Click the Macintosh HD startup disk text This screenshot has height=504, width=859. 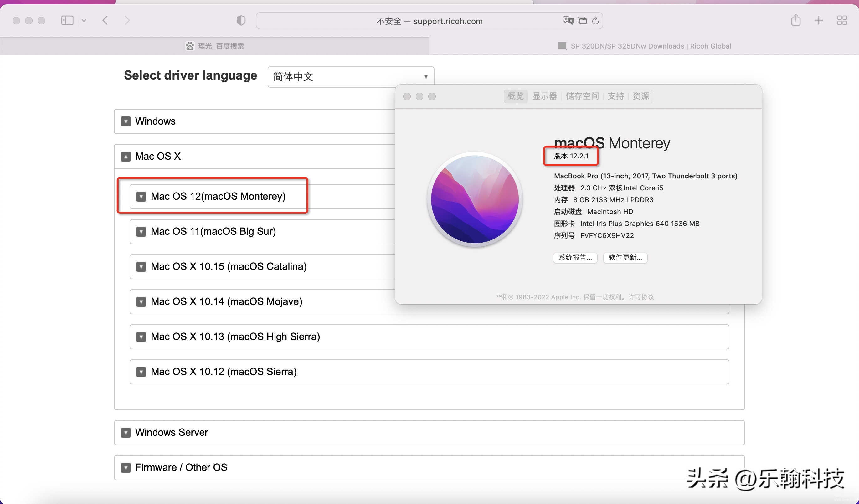click(610, 212)
